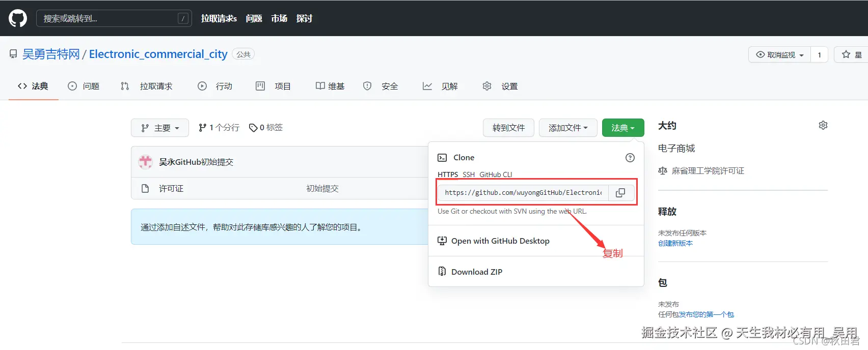Expand the 取消监视 watch dropdown
868x350 pixels.
(780, 54)
